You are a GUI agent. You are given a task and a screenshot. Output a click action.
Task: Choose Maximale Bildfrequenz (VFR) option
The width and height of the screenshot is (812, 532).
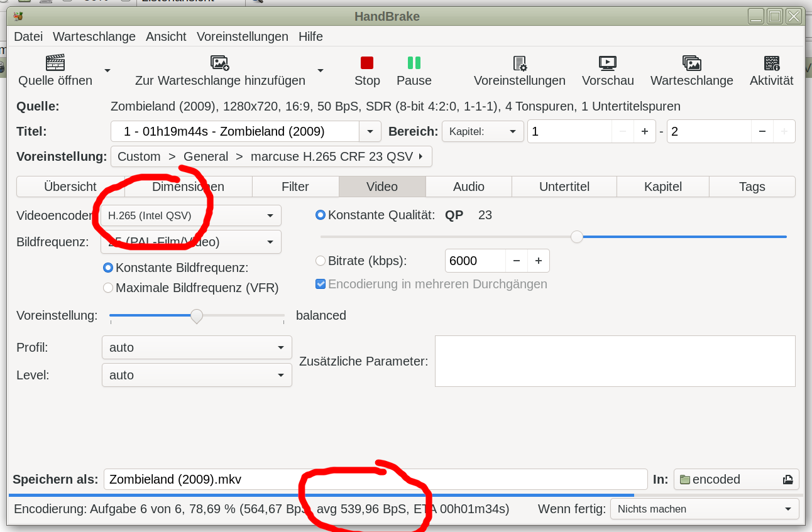coord(108,288)
